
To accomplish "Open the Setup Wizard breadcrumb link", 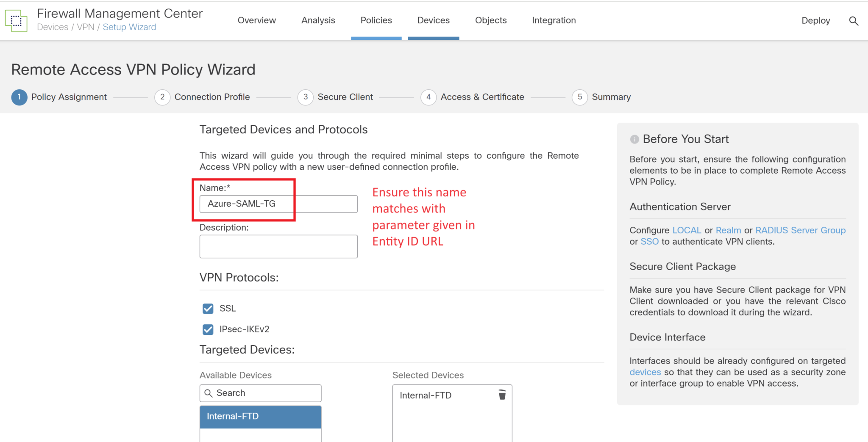I will (x=129, y=27).
